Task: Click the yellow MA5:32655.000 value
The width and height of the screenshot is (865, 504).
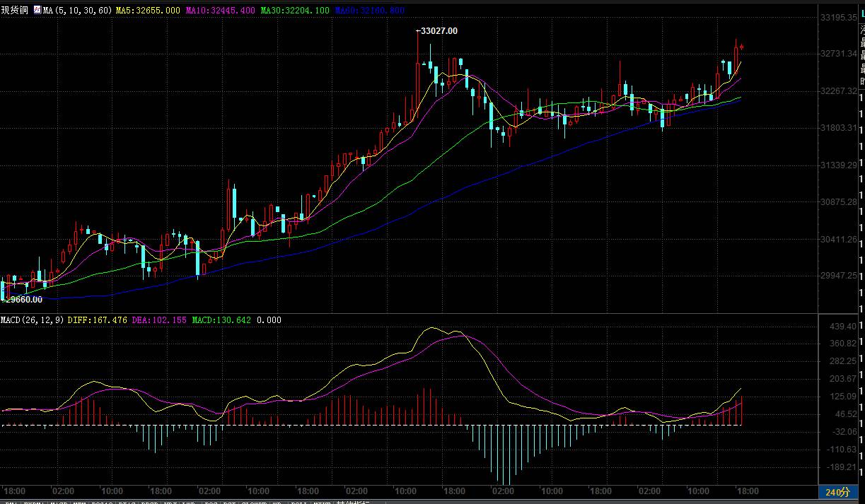Action: tap(147, 11)
